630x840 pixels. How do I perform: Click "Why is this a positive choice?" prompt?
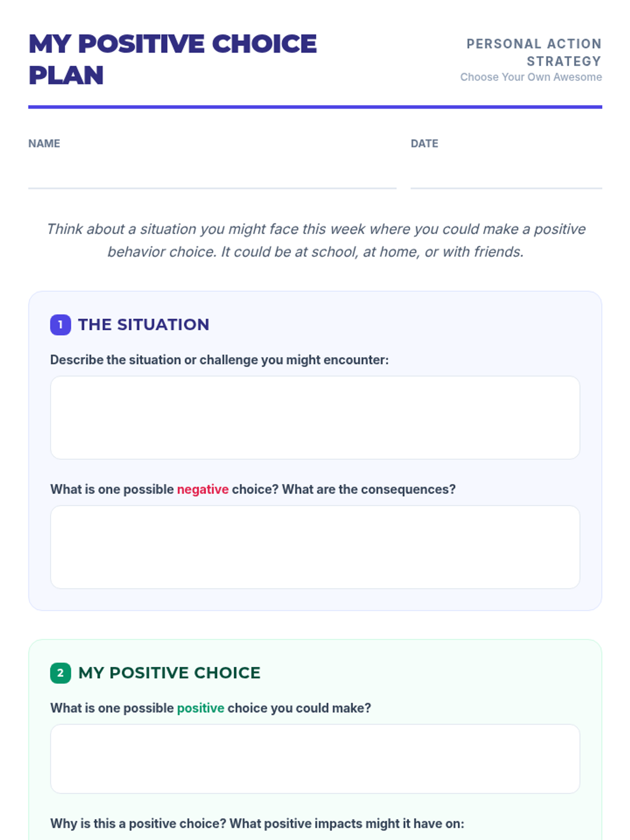click(257, 824)
